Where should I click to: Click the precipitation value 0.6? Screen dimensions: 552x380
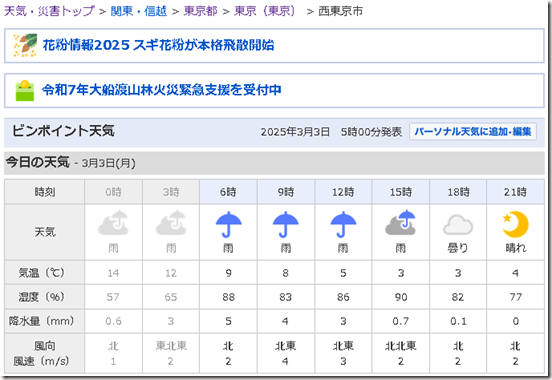pyautogui.click(x=113, y=321)
